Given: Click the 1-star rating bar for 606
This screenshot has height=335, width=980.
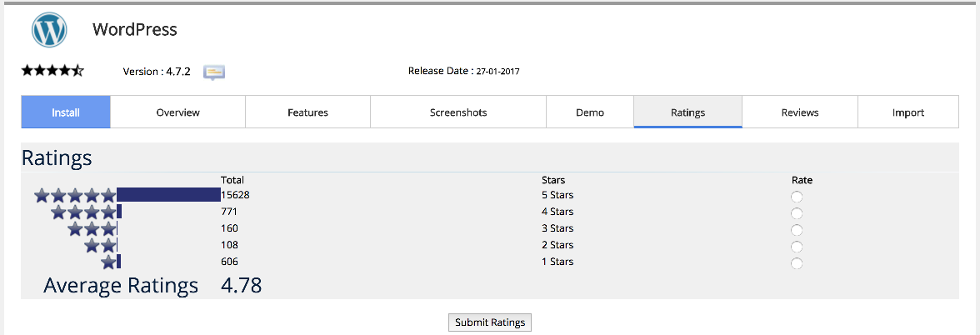Looking at the screenshot, I should [118, 262].
